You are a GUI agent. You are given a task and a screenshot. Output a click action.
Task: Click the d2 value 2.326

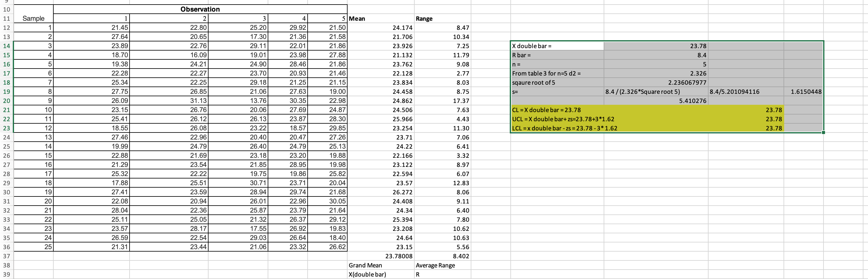(656, 73)
